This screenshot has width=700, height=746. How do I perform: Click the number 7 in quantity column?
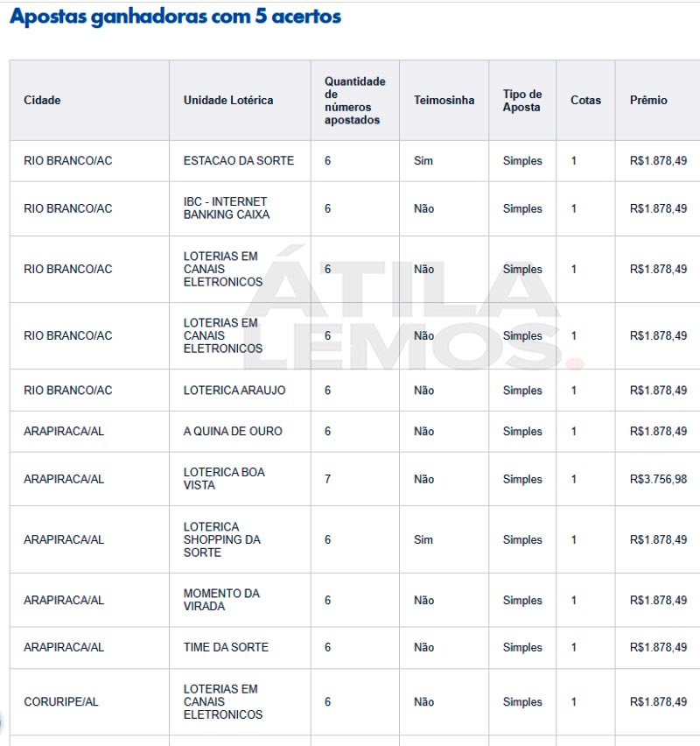pos(327,479)
